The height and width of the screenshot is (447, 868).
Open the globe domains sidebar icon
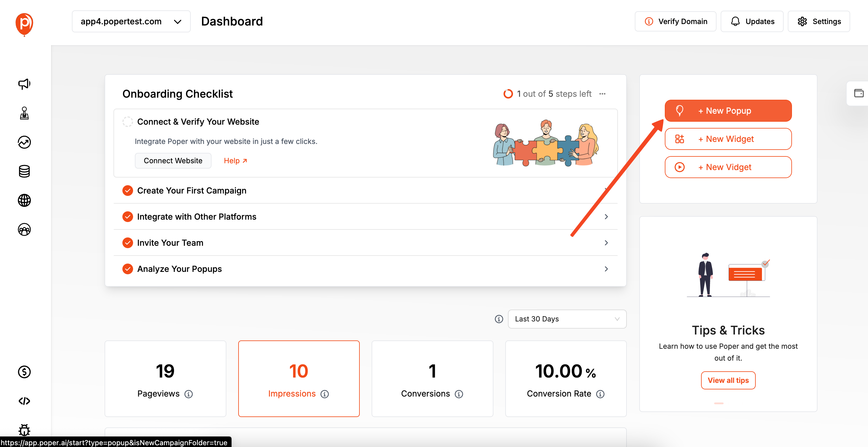(x=24, y=200)
